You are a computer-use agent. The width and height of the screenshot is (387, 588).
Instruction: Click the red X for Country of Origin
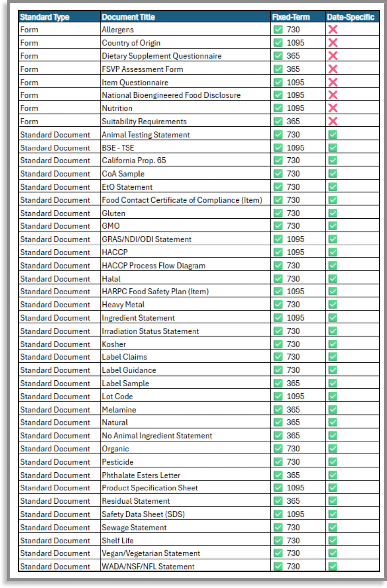coord(333,43)
